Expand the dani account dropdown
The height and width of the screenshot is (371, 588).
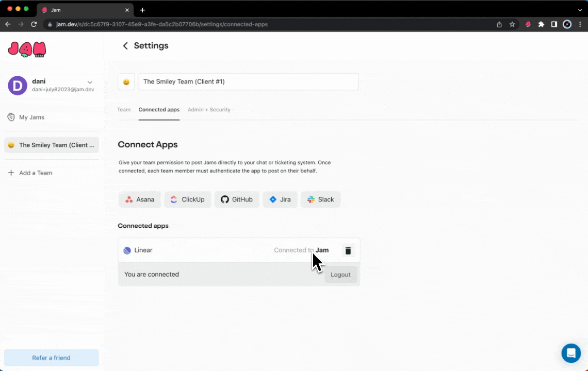pos(90,82)
